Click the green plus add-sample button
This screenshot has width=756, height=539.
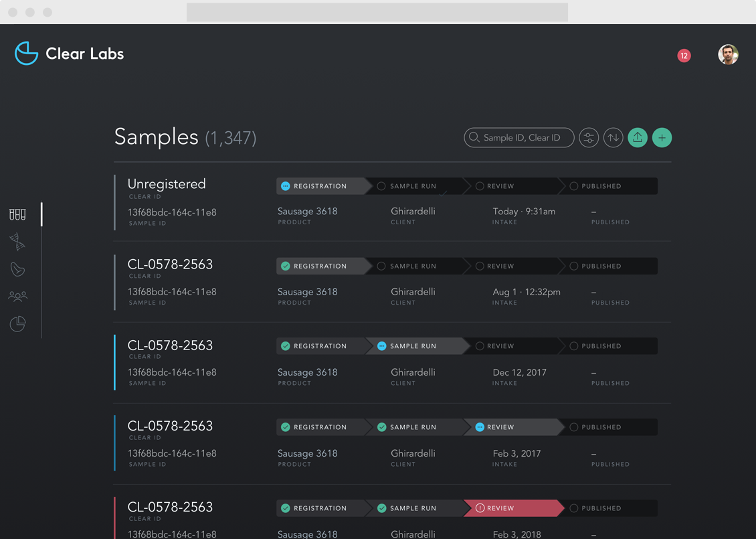662,137
